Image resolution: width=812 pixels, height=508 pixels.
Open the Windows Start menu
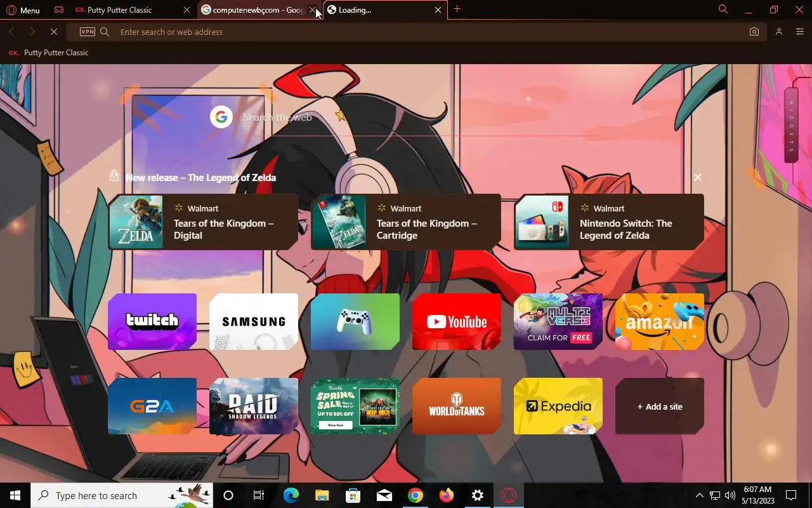tap(15, 495)
